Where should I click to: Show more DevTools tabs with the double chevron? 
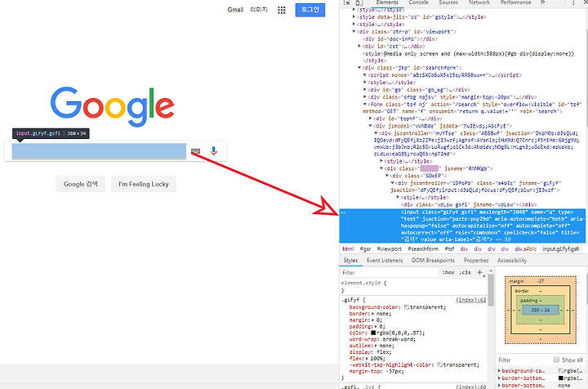(x=542, y=2)
